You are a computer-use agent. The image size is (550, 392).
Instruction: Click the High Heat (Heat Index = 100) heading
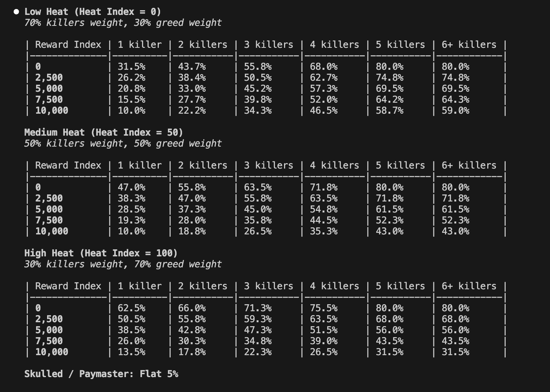coord(101,253)
